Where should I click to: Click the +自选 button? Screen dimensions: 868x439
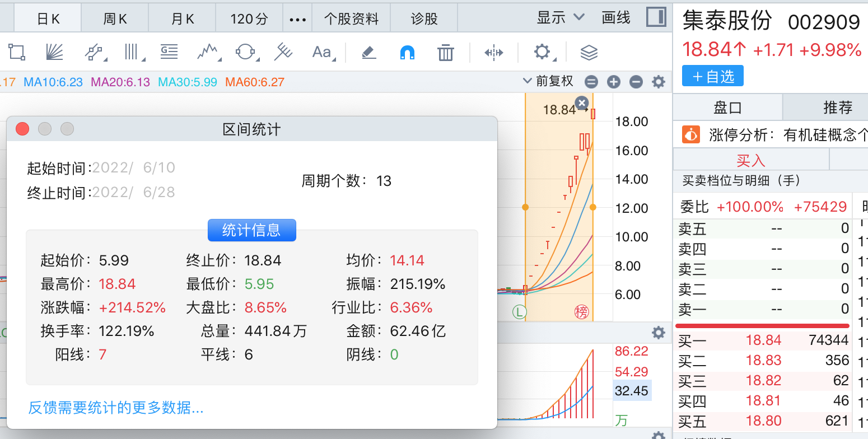click(712, 77)
